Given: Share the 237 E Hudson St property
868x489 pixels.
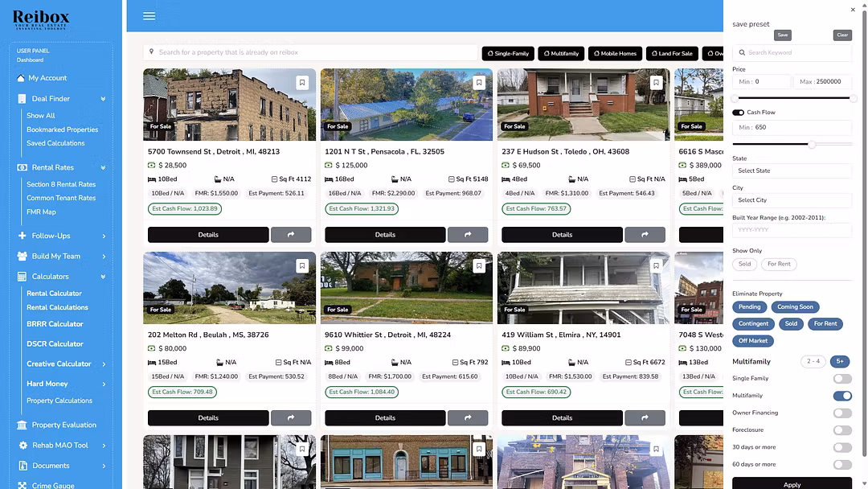Looking at the screenshot, I should point(645,235).
